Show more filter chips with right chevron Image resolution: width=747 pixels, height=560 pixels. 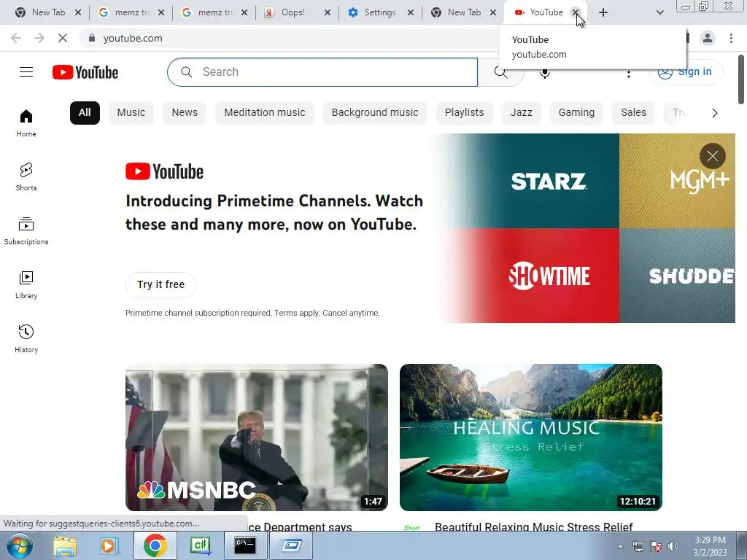(714, 113)
